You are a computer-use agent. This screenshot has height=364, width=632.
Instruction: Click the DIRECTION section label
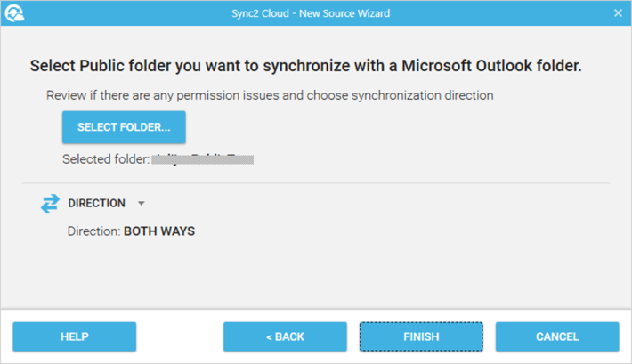(96, 203)
